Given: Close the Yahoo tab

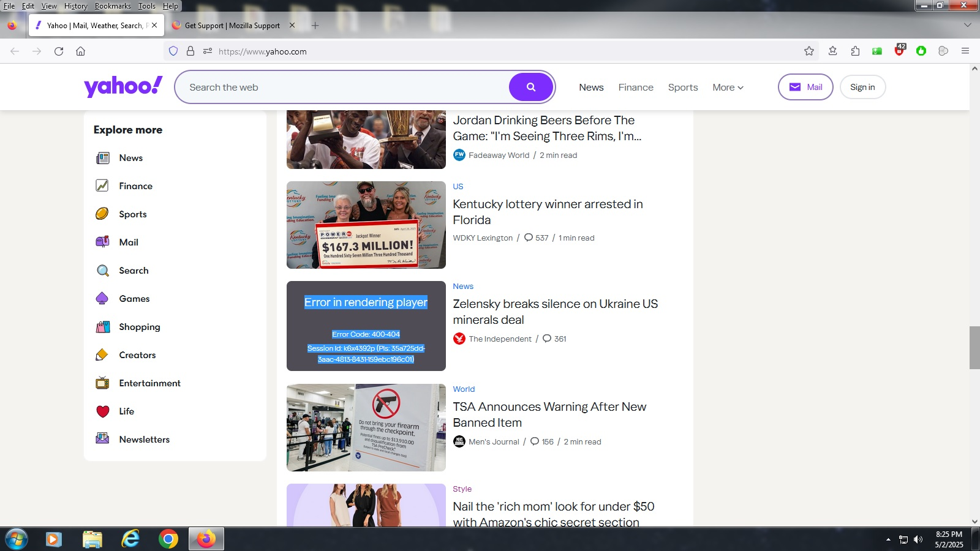Looking at the screenshot, I should tap(154, 25).
